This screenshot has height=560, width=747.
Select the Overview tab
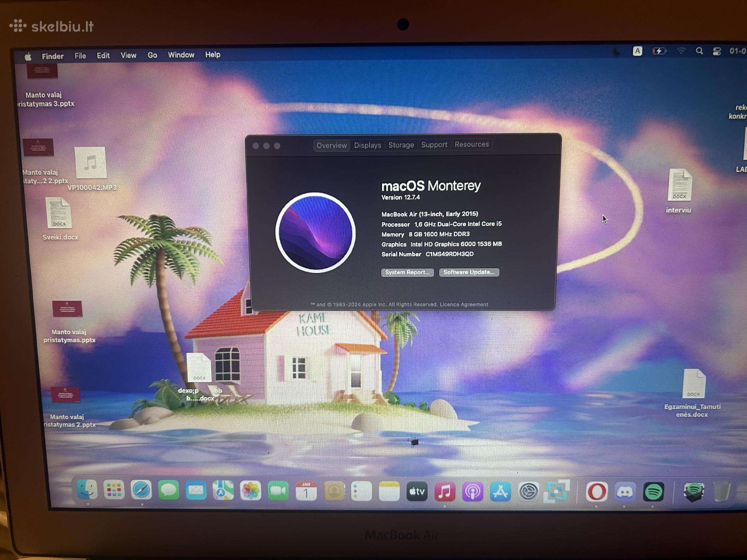tap(331, 145)
